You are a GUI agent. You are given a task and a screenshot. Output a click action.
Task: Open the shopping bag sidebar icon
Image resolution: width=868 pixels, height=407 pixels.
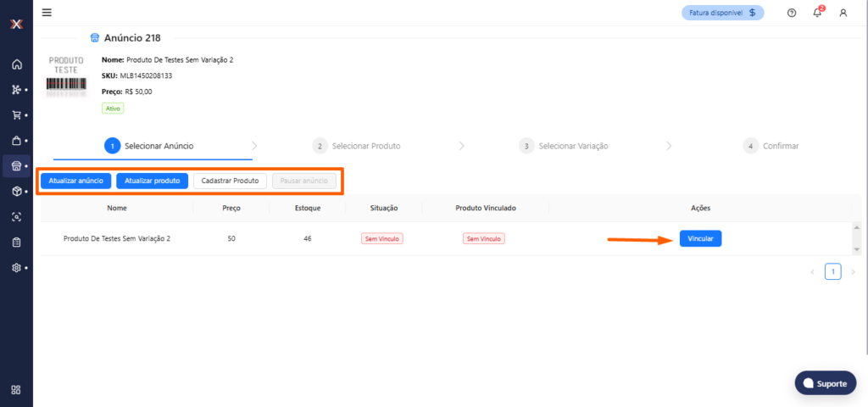pyautogui.click(x=16, y=140)
